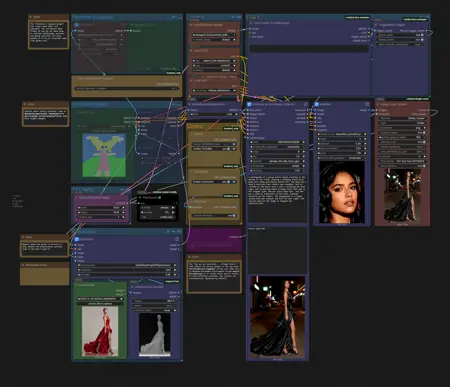The height and width of the screenshot is (387, 450).
Task: Click the seed value field in the sampler node
Action: (278, 142)
